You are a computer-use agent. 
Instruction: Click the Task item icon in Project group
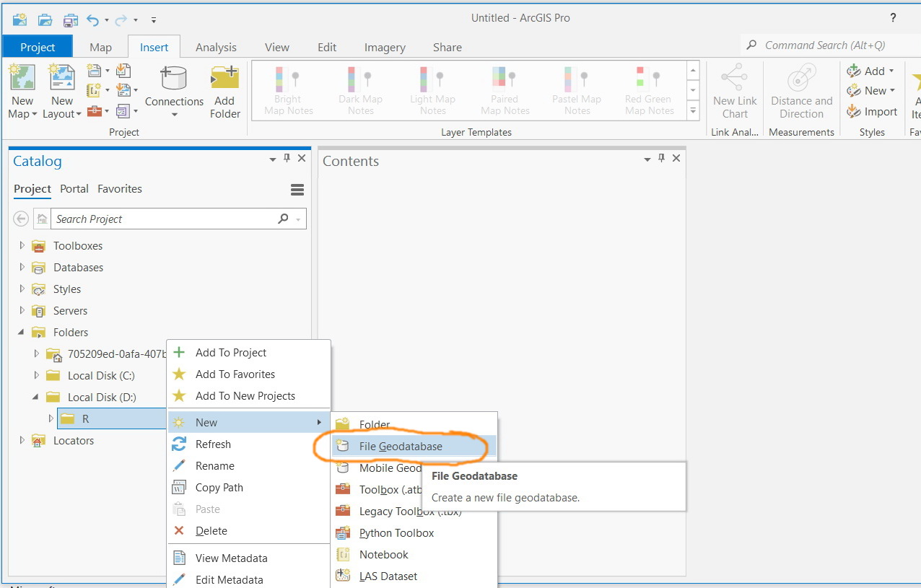click(x=123, y=111)
